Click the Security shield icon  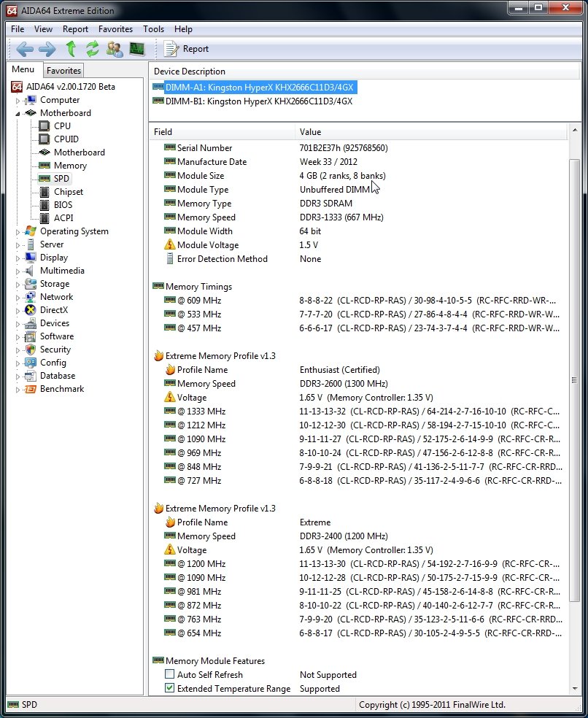click(x=31, y=350)
